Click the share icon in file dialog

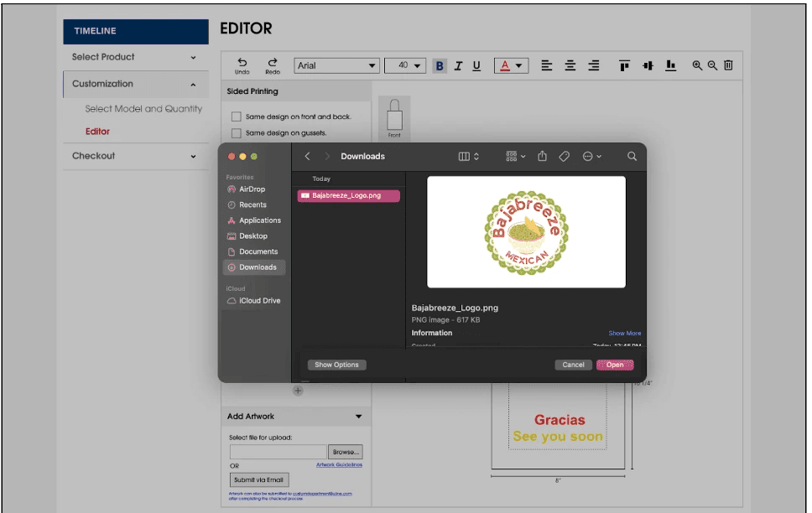pos(542,156)
